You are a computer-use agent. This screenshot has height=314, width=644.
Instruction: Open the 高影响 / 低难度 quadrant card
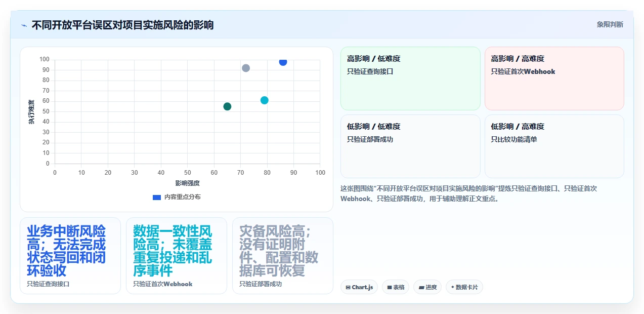[410, 78]
